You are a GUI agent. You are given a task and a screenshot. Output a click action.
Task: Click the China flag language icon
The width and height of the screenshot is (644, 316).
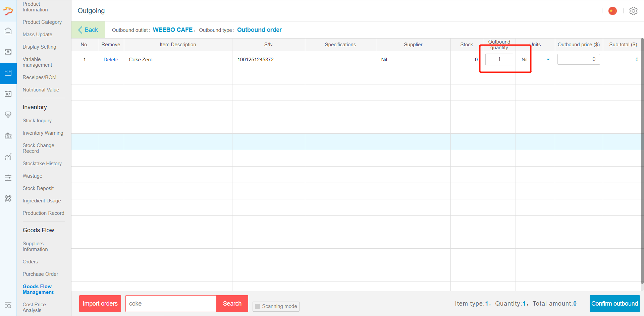[612, 11]
